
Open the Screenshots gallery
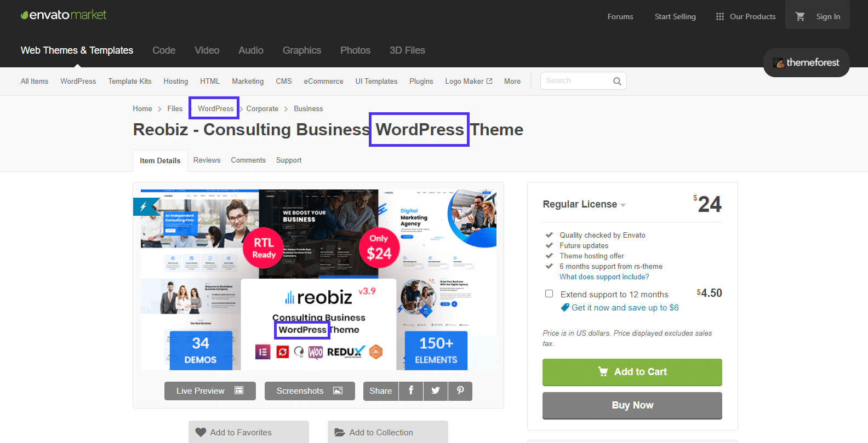click(310, 390)
